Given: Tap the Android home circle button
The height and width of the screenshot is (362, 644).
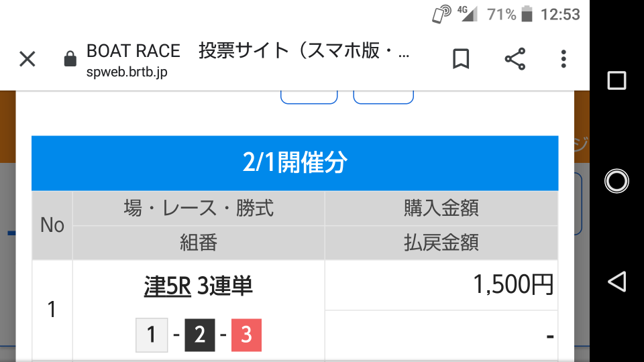Looking at the screenshot, I should [616, 181].
